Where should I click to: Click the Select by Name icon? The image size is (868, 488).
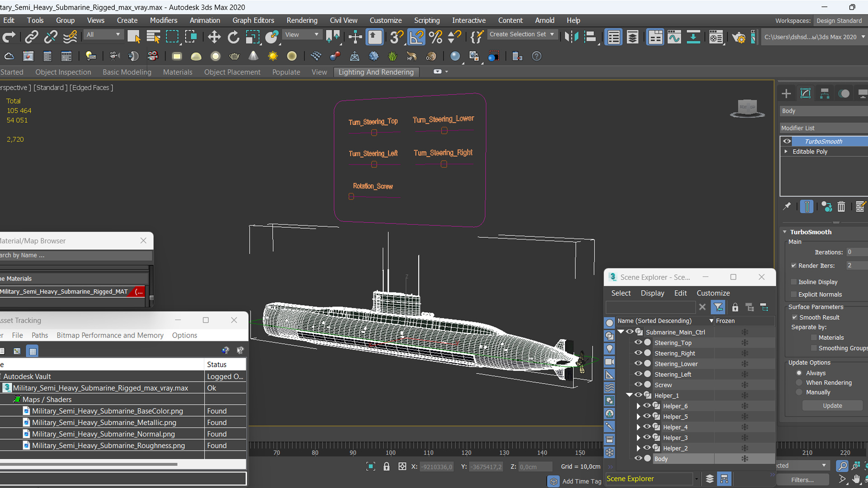tap(153, 37)
